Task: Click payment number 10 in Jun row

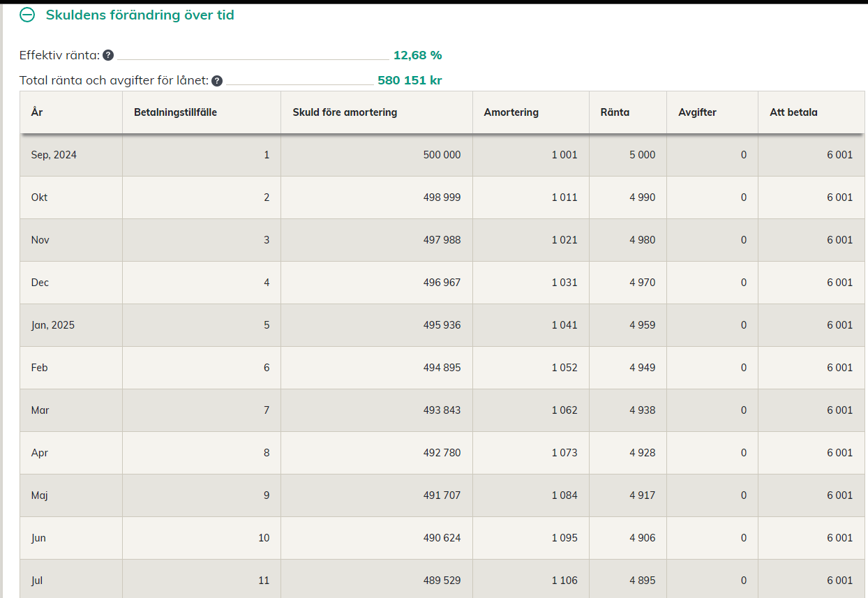Action: coord(263,538)
